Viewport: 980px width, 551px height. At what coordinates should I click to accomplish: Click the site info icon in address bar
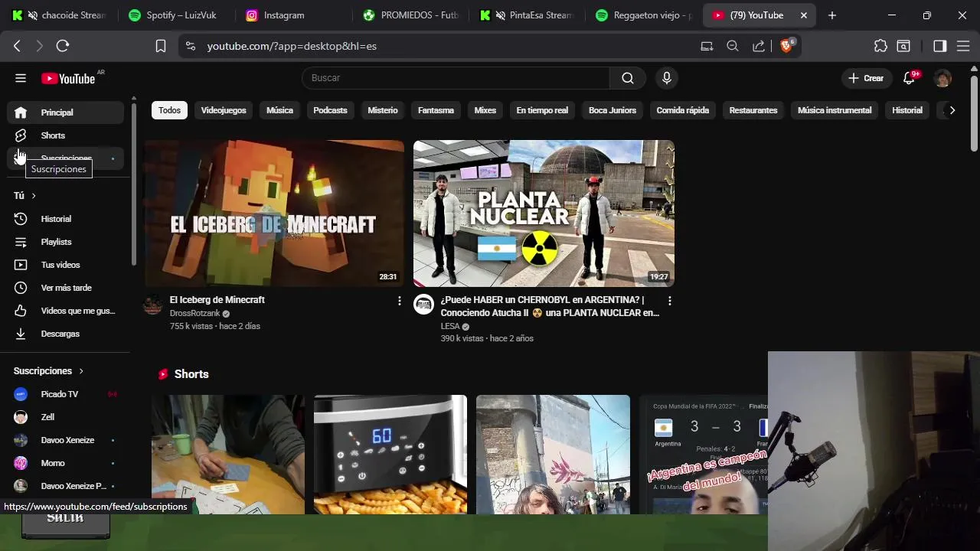coord(191,46)
